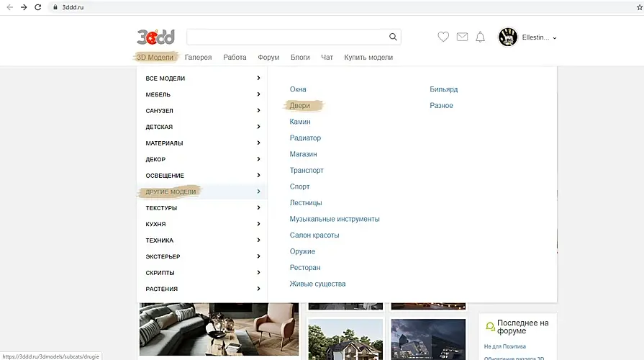Expand chevron next to ДРУГИЕ МОДЕЛИ
Viewport: 644px width, 360px height.
[258, 192]
